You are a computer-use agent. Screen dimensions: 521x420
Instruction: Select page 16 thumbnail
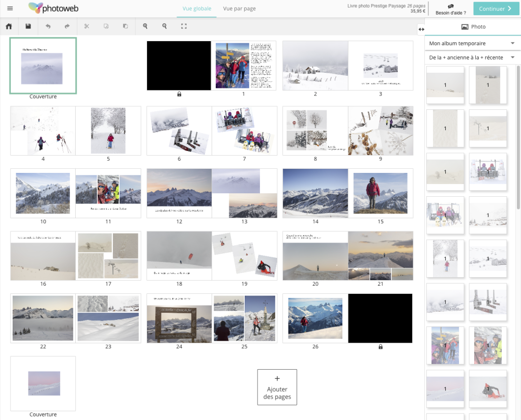click(x=43, y=256)
